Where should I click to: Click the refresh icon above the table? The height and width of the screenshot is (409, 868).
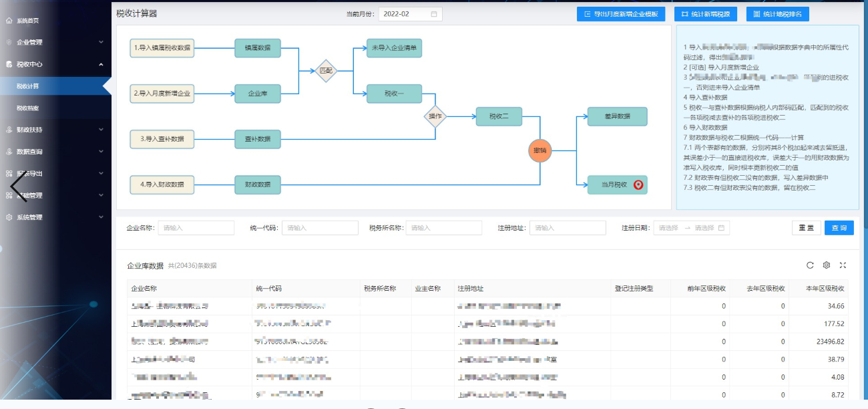point(810,265)
